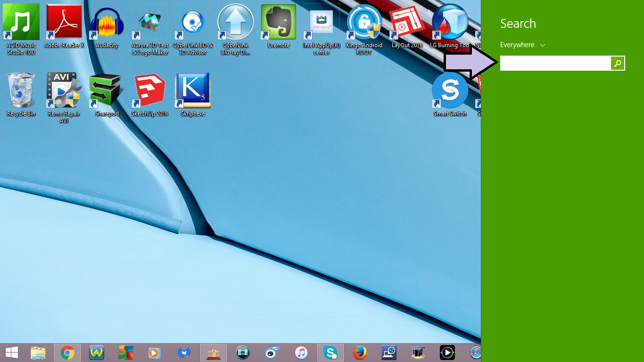Select Kingo Android ROOT shortcut
Screen dimensions: 644x362
click(364, 29)
